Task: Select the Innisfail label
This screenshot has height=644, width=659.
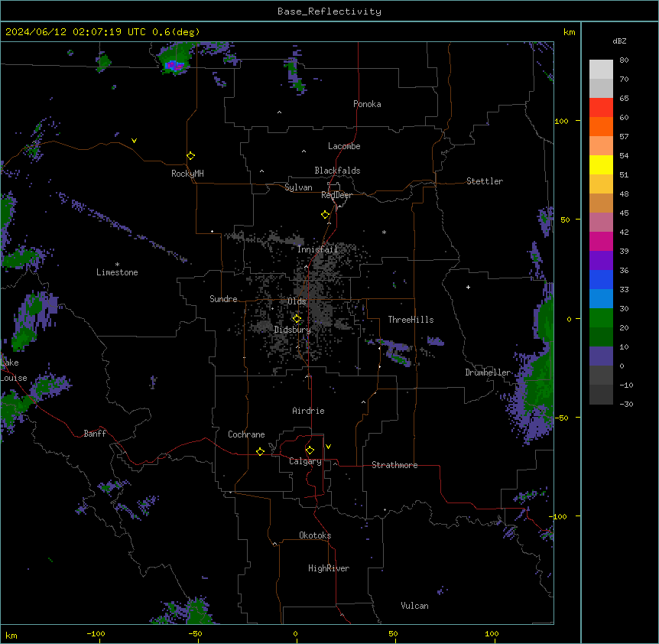Action: click(x=317, y=249)
